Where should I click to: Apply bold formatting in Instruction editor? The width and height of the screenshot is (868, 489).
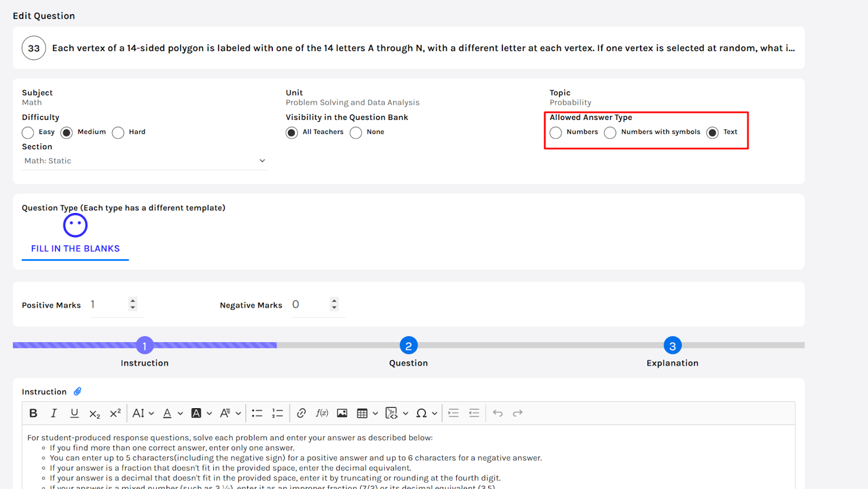33,413
